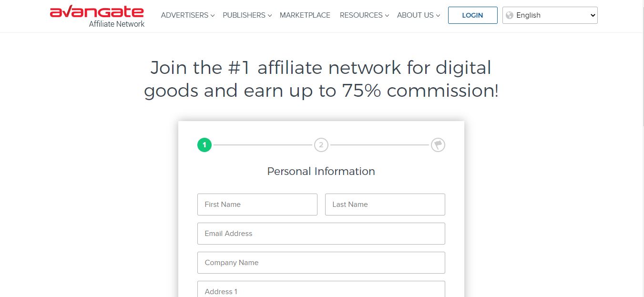Select the Address 1 input field
The height and width of the screenshot is (297, 644).
tap(321, 291)
